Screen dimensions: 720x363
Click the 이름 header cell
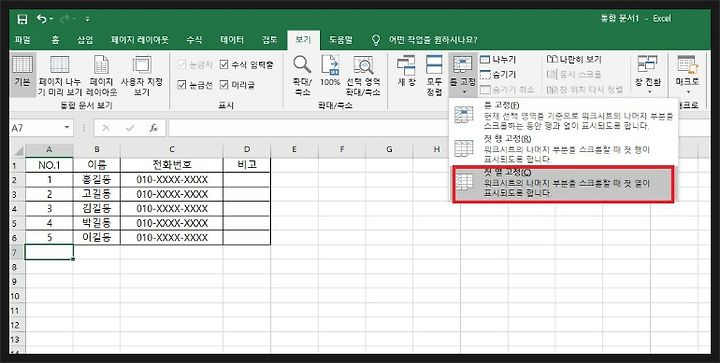pyautogui.click(x=97, y=165)
